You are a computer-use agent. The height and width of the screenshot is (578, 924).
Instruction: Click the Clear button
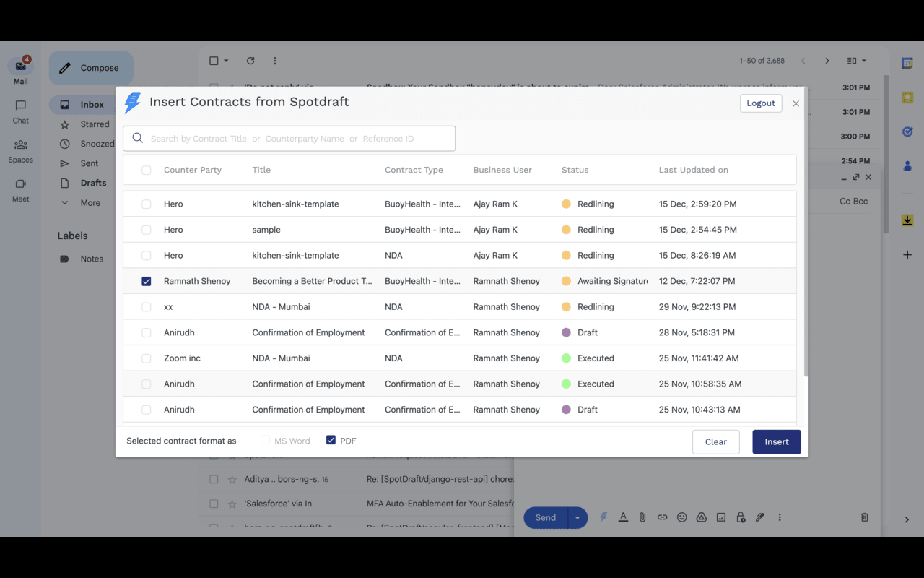click(x=716, y=442)
